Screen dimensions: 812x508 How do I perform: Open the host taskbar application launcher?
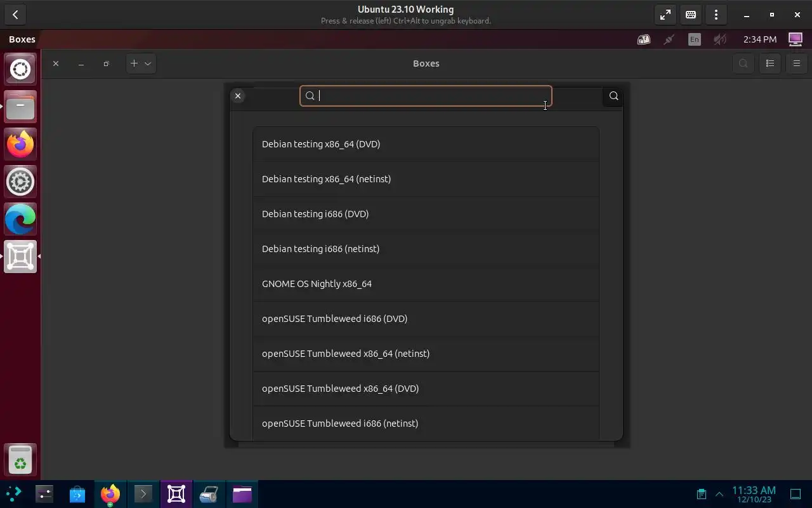point(13,494)
